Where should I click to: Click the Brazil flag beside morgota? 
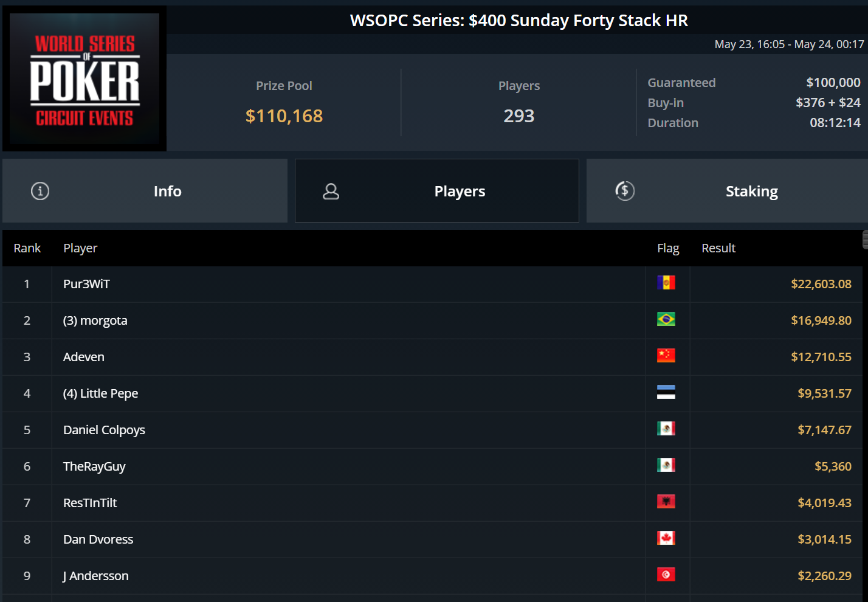point(666,319)
